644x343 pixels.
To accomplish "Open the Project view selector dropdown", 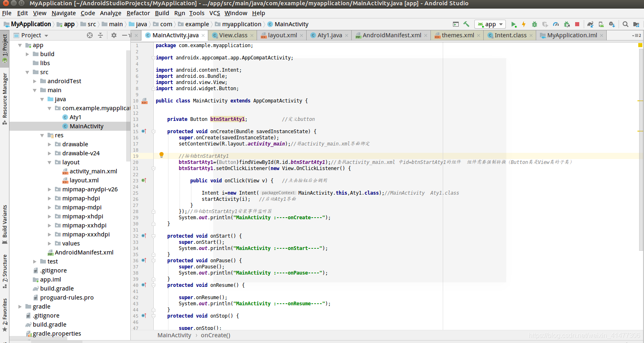I will (x=31, y=35).
